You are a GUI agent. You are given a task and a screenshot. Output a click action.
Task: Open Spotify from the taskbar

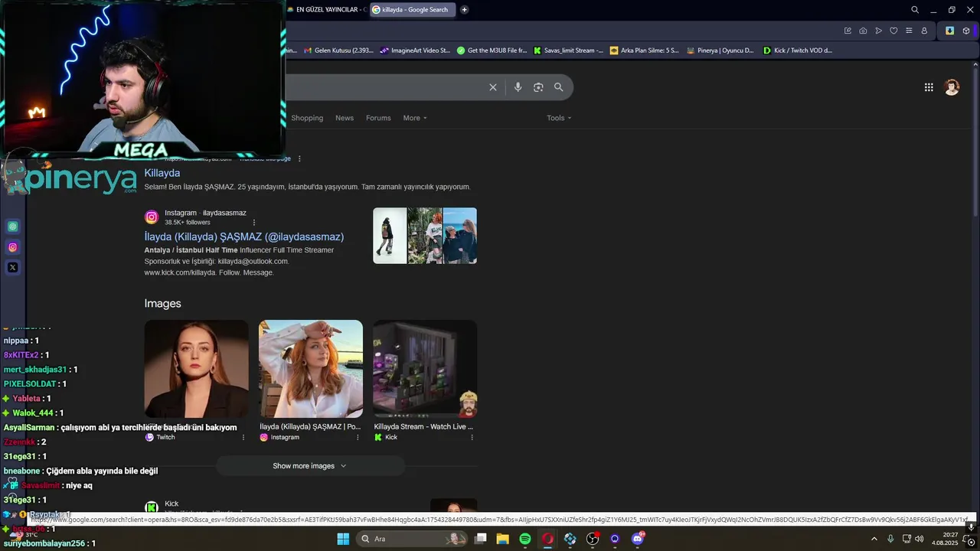(x=525, y=539)
